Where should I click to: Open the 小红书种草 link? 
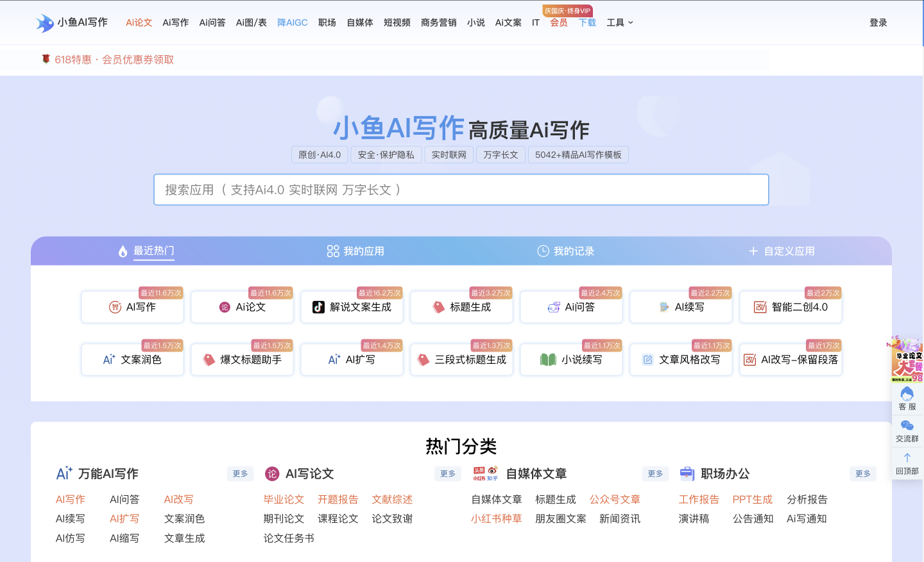coord(497,518)
